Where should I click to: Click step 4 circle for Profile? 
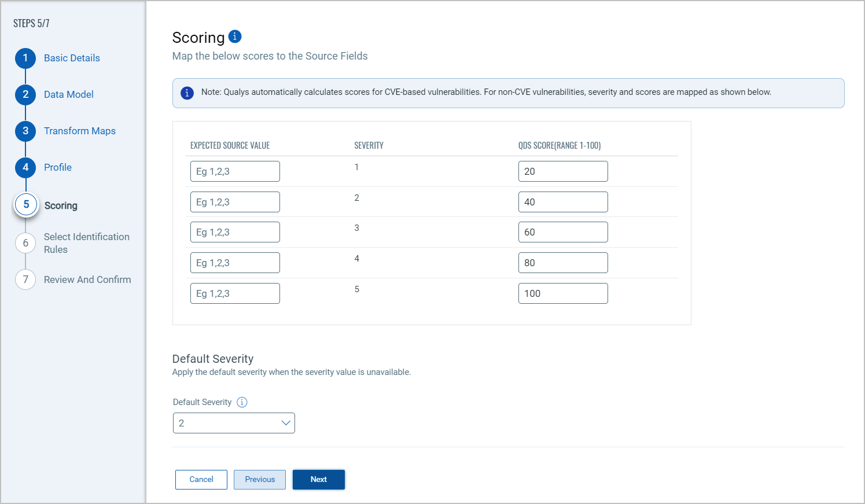[x=25, y=167]
